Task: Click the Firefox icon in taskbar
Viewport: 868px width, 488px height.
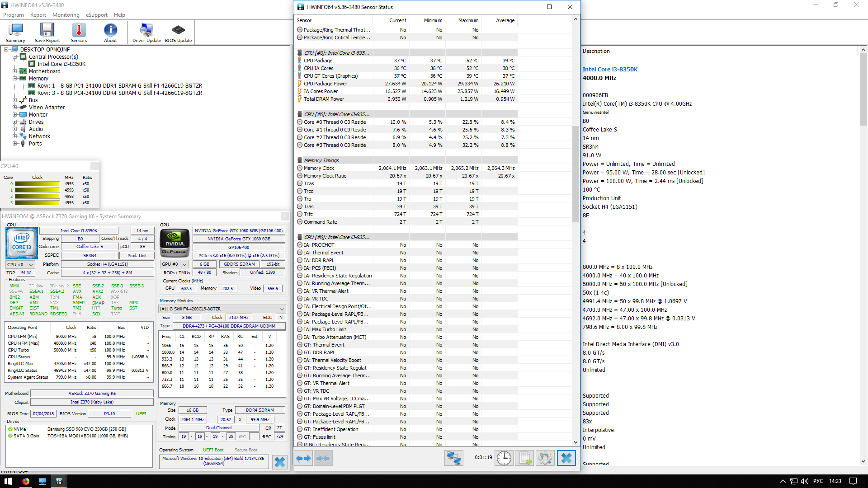Action: click(26, 481)
